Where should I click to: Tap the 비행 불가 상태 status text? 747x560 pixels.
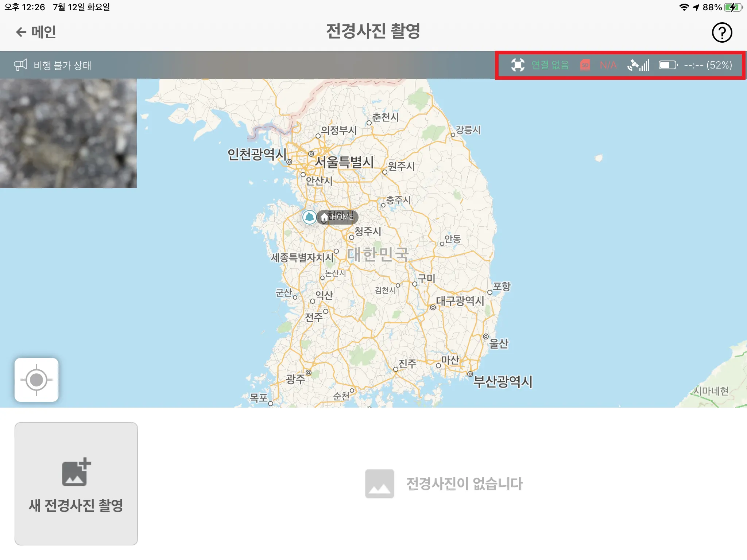click(62, 65)
